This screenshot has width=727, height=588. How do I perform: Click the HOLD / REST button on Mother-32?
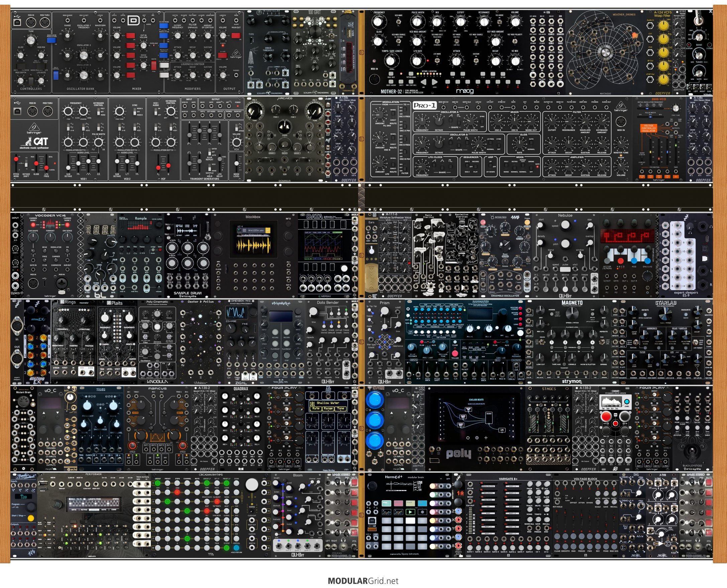[x=391, y=74]
